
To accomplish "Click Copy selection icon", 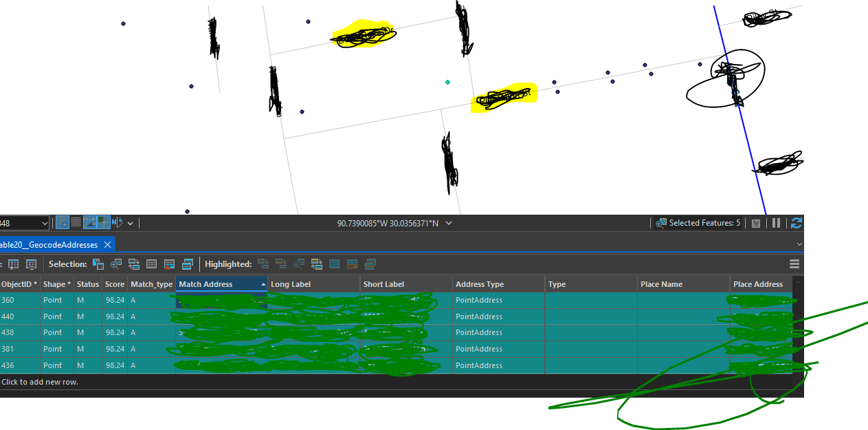I will coord(188,264).
